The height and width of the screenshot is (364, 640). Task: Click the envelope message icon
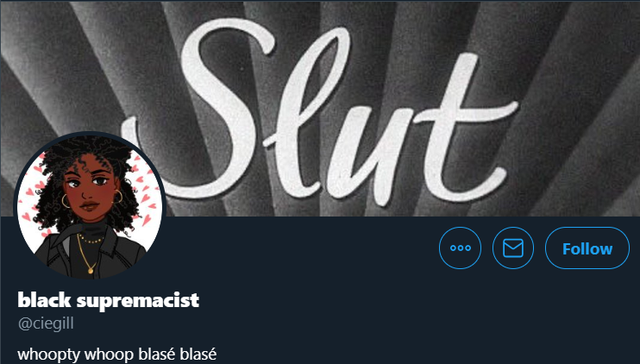click(x=513, y=248)
